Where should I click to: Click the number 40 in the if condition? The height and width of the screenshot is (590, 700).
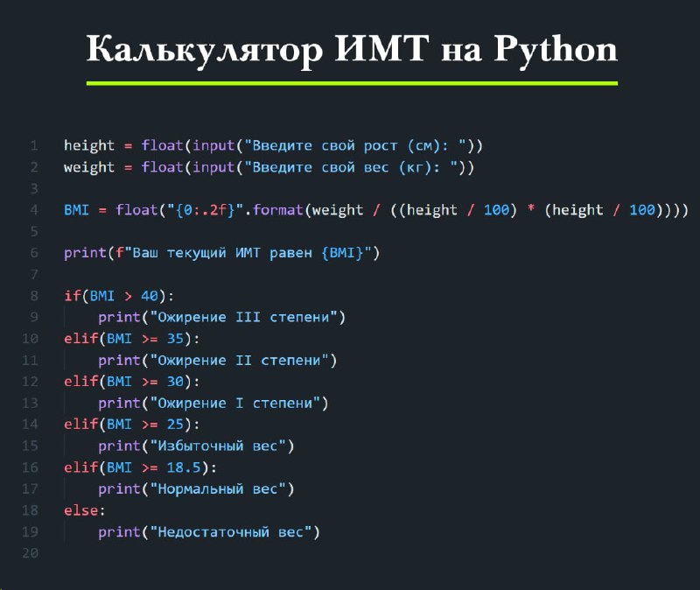click(x=150, y=296)
